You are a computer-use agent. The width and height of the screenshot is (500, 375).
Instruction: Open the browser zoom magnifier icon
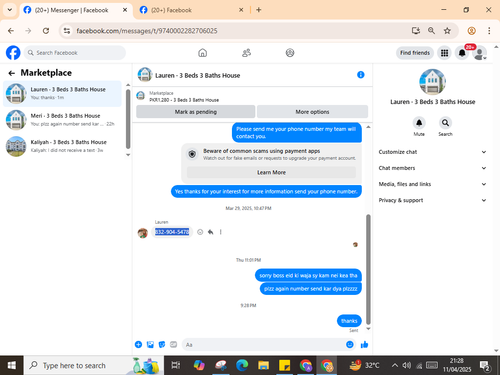coord(431,31)
